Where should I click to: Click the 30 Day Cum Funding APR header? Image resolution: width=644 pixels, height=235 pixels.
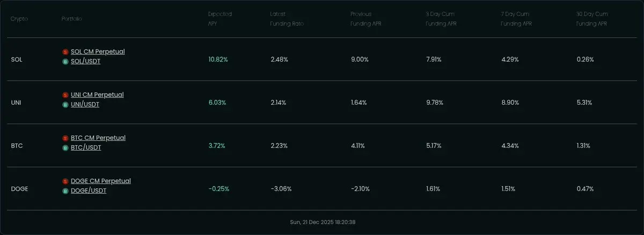[x=592, y=19]
